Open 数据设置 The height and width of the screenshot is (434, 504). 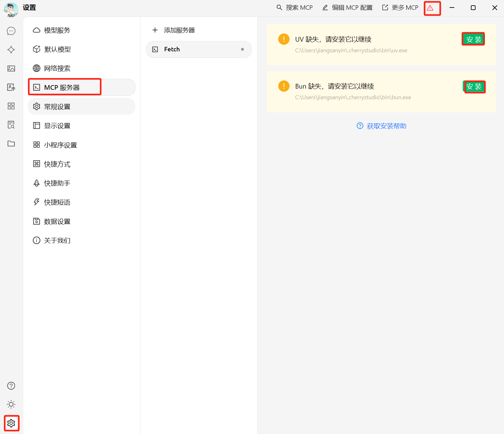[x=82, y=222]
